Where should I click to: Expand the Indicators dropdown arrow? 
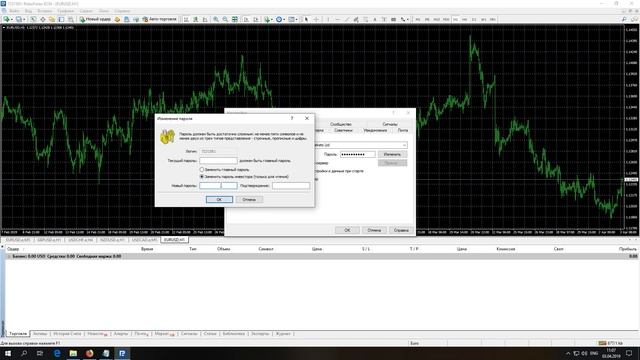pos(272,19)
